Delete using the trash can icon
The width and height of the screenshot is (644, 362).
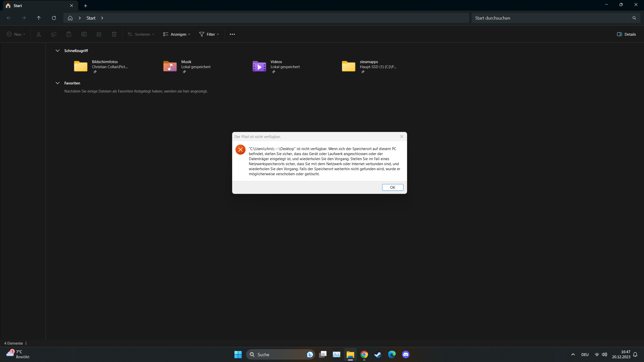(114, 34)
